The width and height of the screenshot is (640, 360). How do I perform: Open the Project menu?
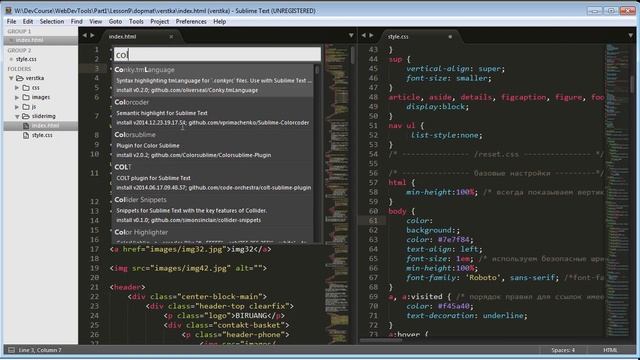tap(160, 21)
